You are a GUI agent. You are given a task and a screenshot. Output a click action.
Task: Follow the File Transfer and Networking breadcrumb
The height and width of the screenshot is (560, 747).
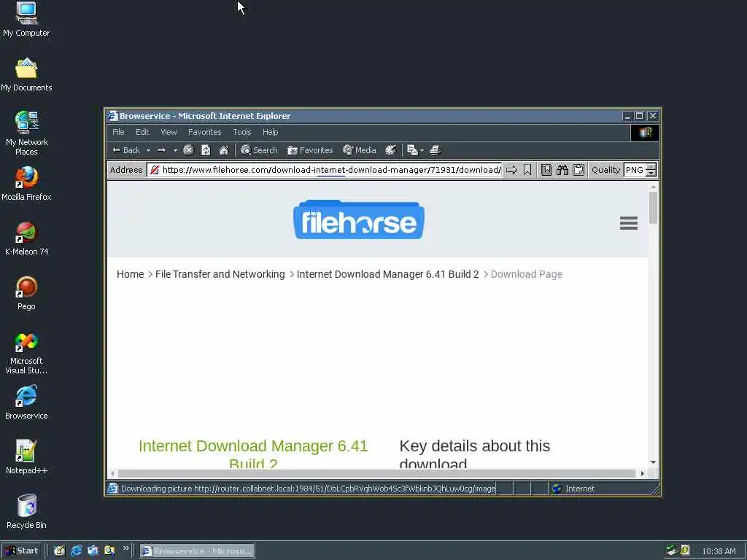pos(220,274)
